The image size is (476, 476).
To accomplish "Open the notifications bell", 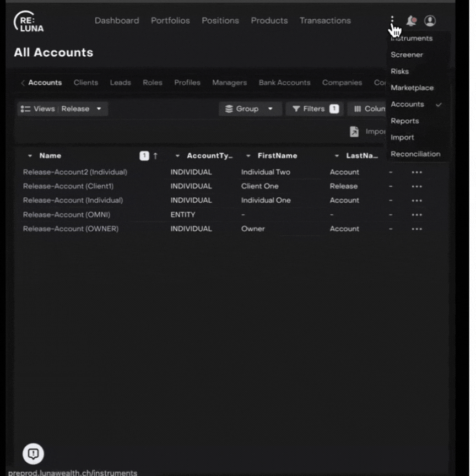I will (x=411, y=21).
